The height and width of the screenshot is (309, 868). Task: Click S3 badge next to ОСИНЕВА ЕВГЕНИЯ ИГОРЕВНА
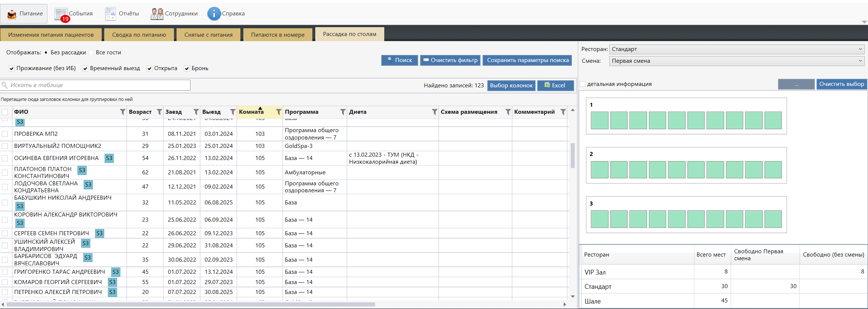(x=109, y=158)
